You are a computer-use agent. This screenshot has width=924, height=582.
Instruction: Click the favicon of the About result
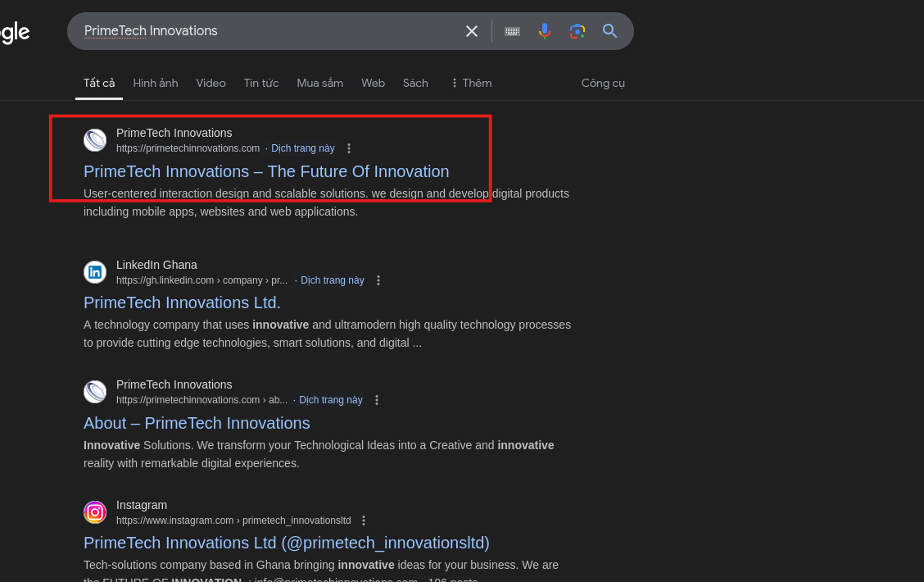[x=95, y=392]
